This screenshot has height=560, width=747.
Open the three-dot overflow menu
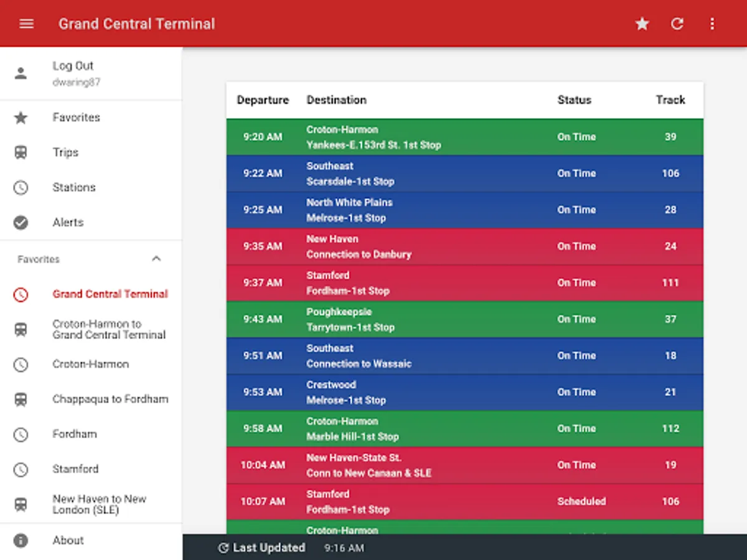712,24
